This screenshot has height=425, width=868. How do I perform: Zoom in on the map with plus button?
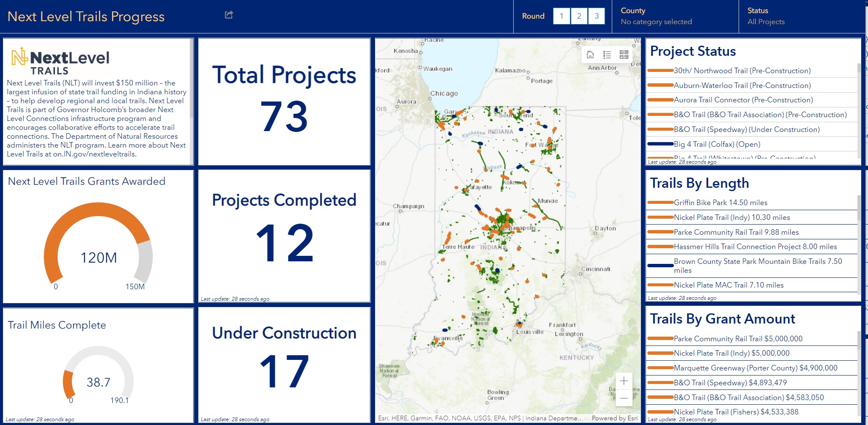point(624,381)
